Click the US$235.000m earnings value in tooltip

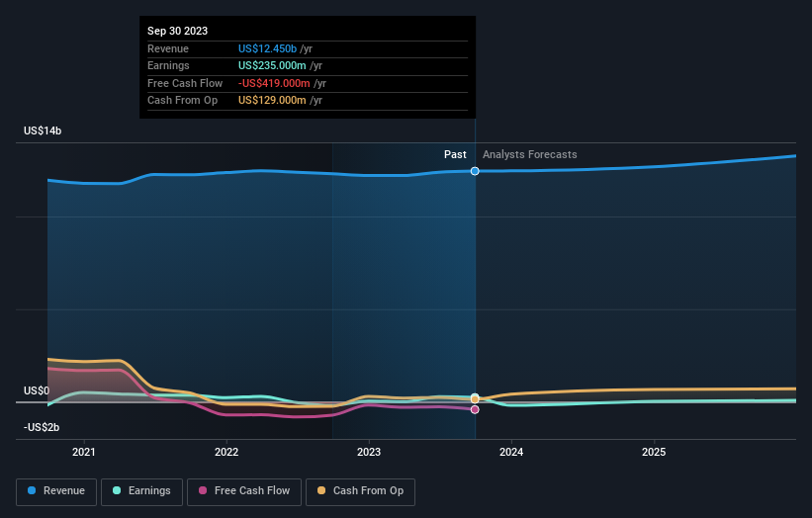click(272, 65)
